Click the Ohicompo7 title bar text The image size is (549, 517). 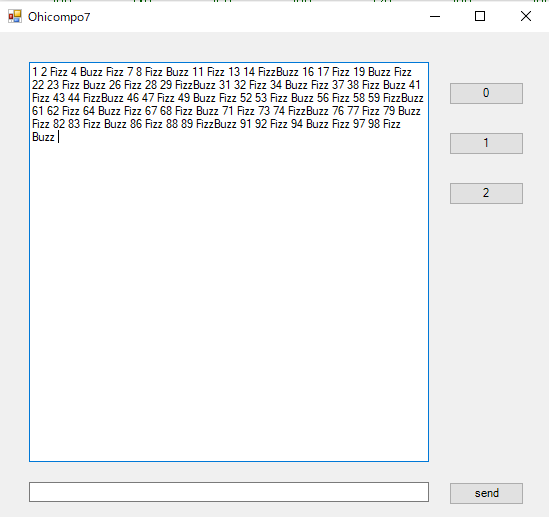pos(59,17)
